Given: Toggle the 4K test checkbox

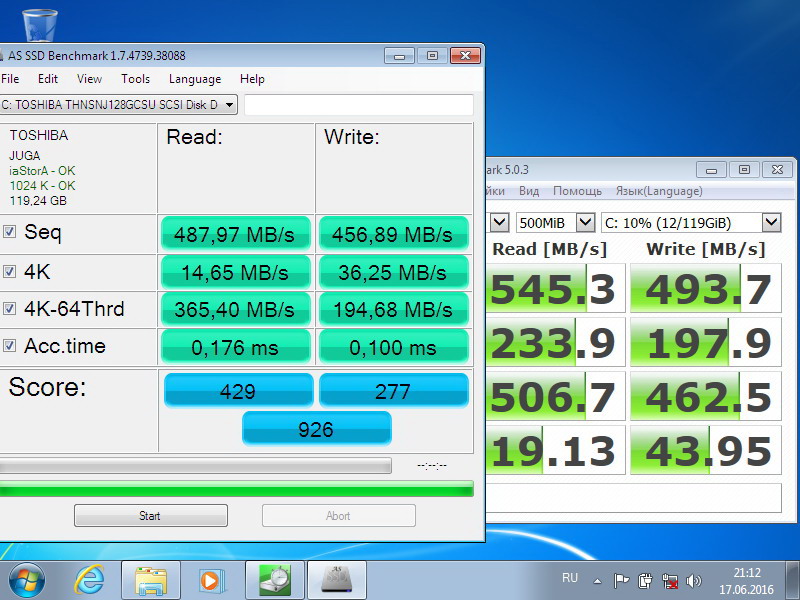Looking at the screenshot, I should (9, 271).
